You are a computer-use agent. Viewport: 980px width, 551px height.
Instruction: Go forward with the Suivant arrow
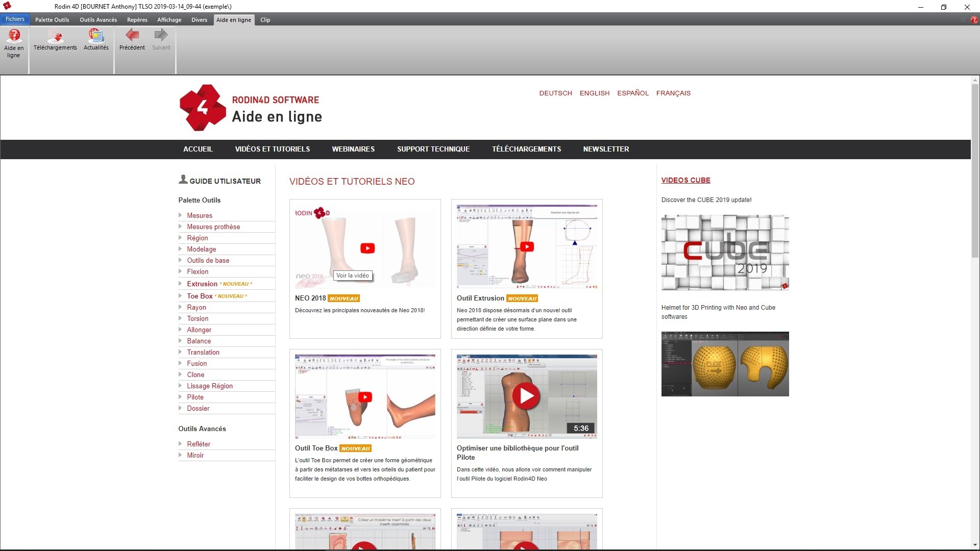coord(161,40)
